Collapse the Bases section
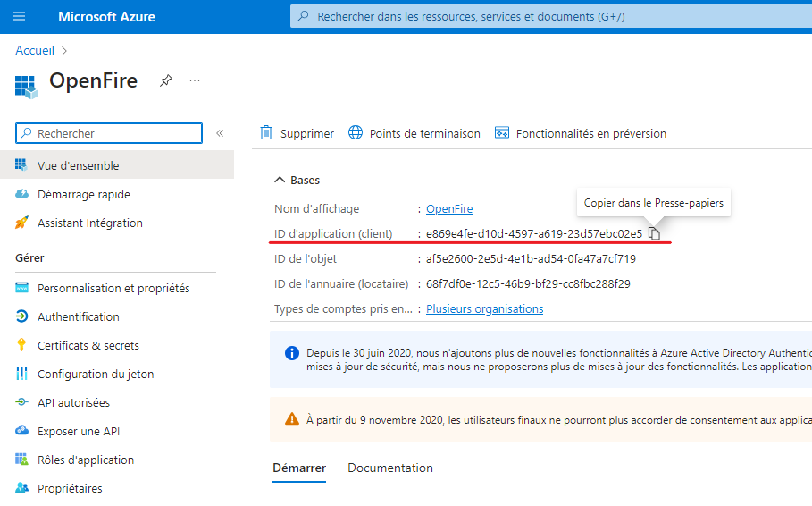The width and height of the screenshot is (812, 506). click(280, 180)
